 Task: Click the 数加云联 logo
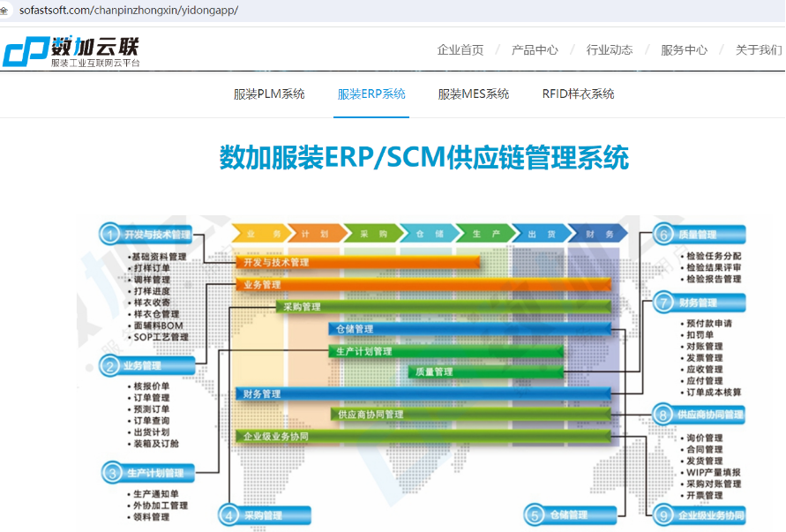(71, 51)
